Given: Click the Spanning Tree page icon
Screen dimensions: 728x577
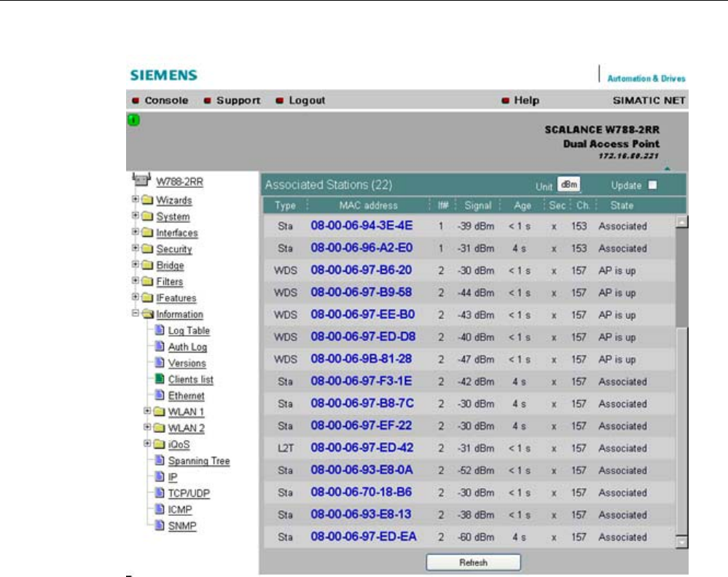Looking at the screenshot, I should pyautogui.click(x=160, y=460).
